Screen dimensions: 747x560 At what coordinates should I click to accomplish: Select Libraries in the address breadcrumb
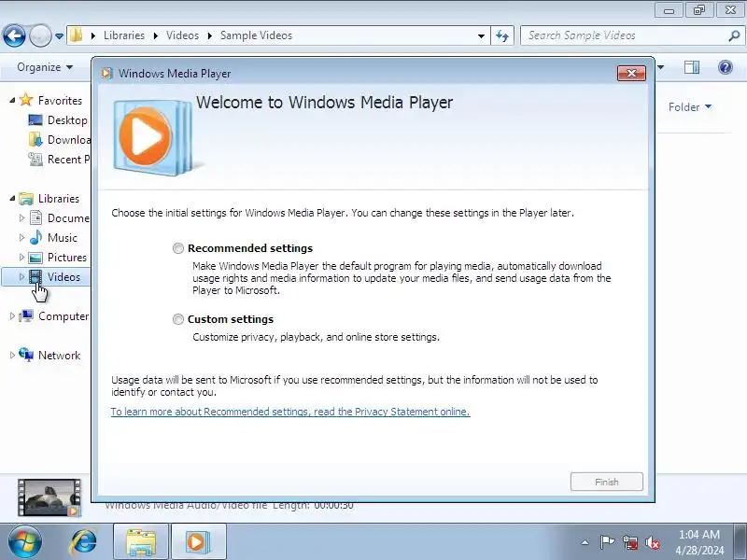tap(124, 35)
